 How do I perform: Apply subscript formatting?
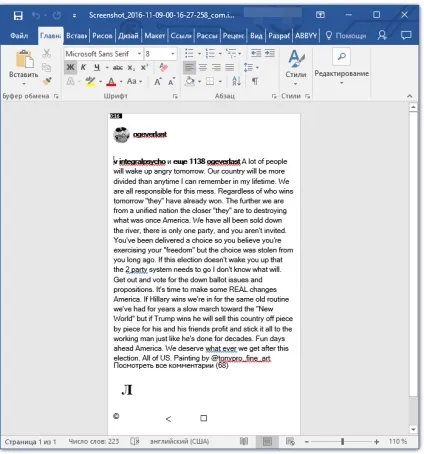point(131,68)
